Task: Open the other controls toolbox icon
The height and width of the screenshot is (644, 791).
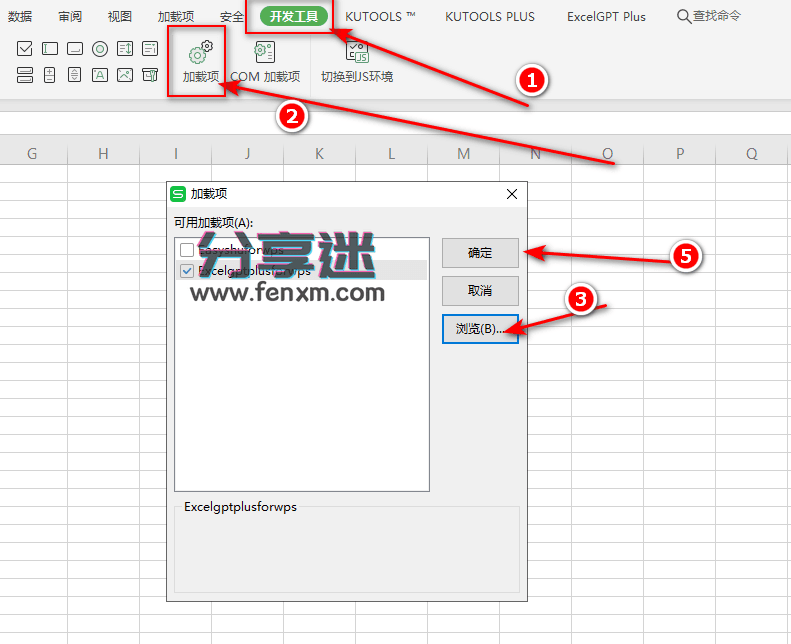Action: point(150,75)
